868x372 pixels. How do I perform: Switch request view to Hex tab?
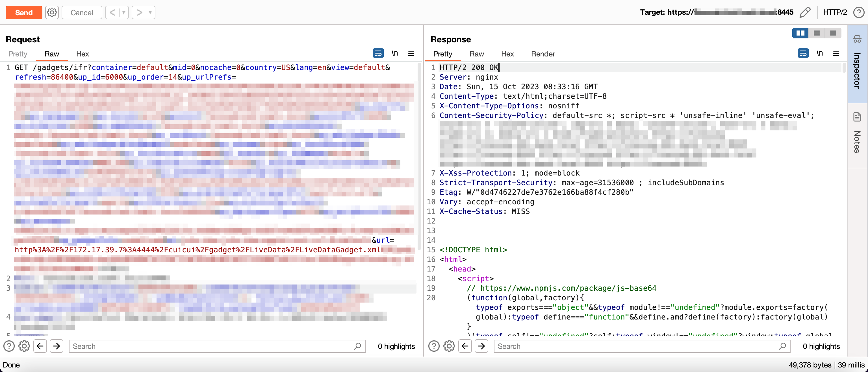(82, 54)
